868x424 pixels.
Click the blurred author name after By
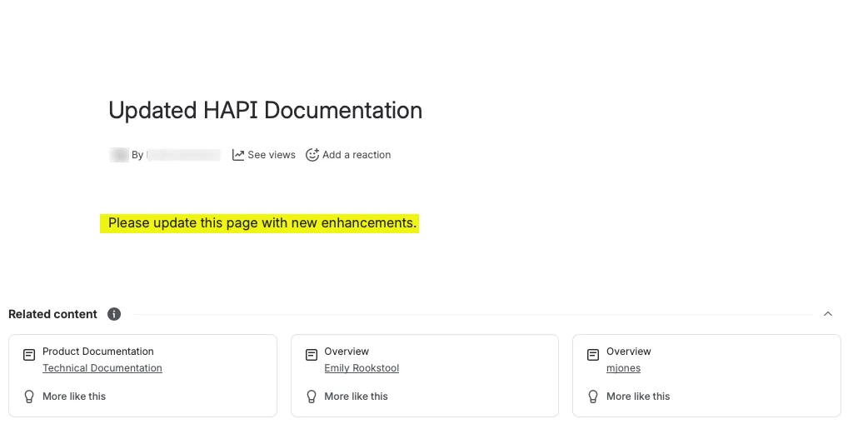183,155
